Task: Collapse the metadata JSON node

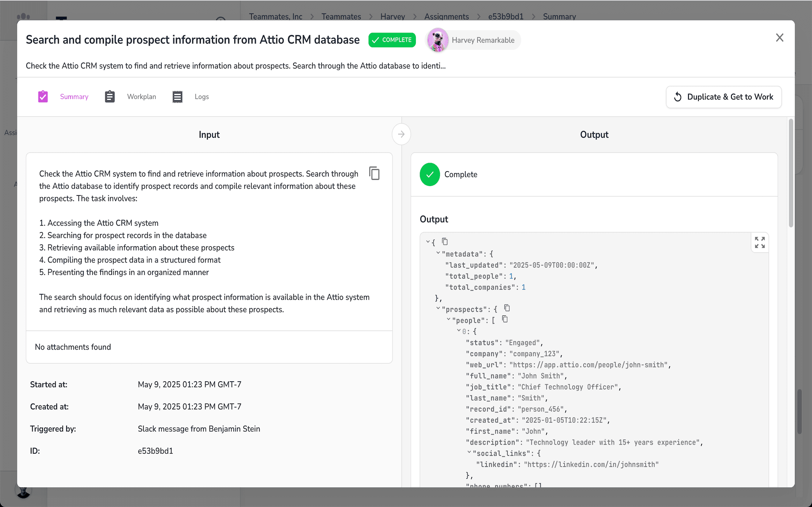Action: point(438,253)
